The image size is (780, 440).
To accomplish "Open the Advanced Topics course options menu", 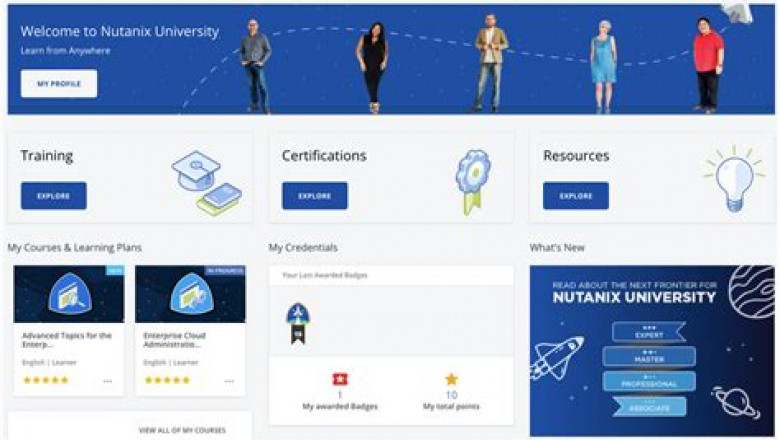I will coord(108,381).
